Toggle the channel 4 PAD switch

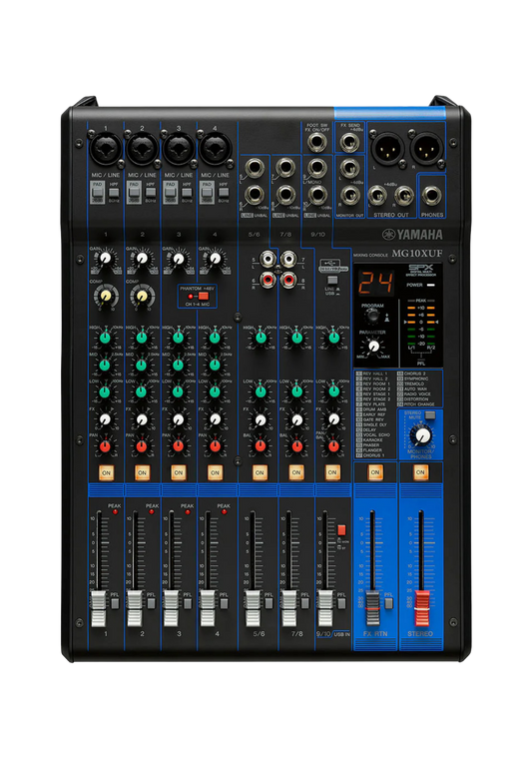[x=207, y=194]
